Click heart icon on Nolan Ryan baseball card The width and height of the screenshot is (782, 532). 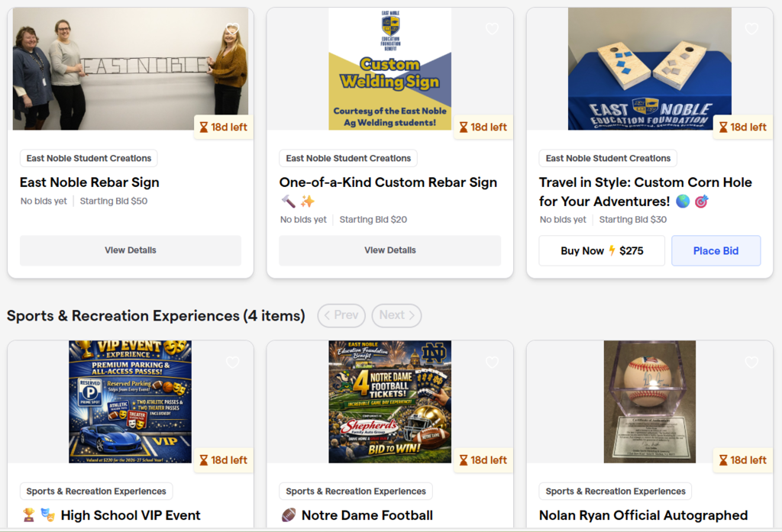click(751, 363)
